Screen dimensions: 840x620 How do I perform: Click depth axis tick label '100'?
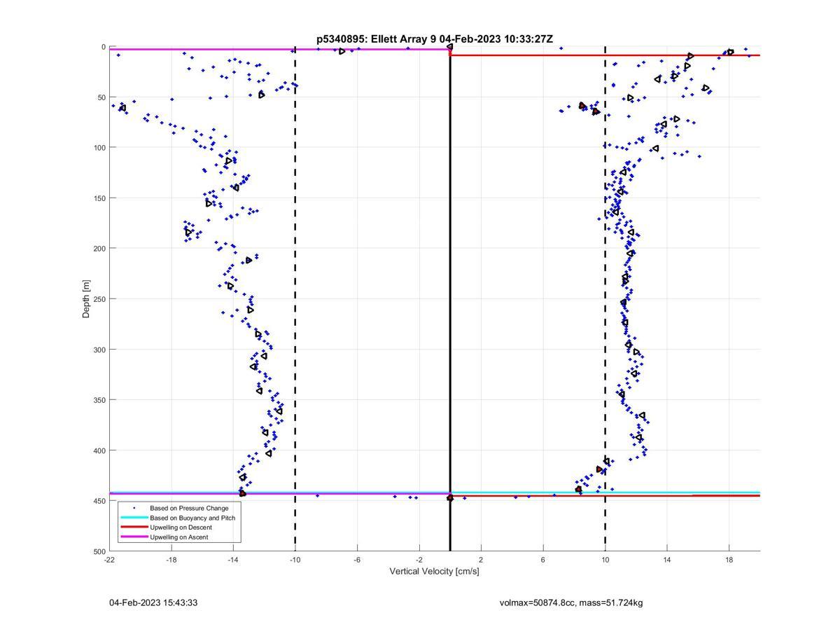[x=99, y=148]
